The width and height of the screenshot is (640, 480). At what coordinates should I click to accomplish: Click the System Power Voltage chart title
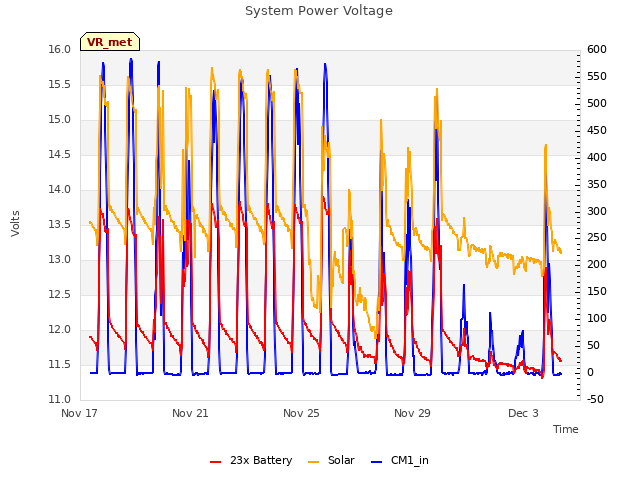(x=319, y=11)
